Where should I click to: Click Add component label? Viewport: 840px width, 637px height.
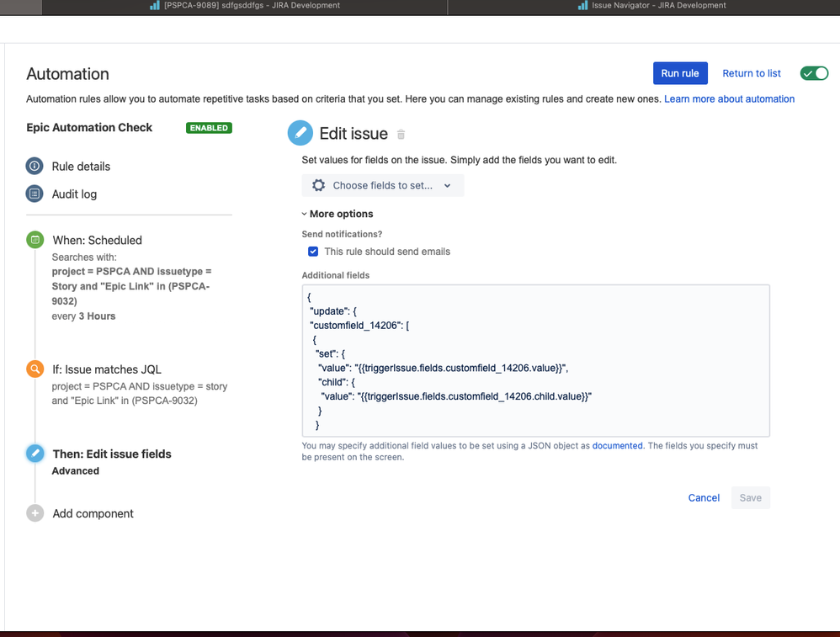(93, 514)
